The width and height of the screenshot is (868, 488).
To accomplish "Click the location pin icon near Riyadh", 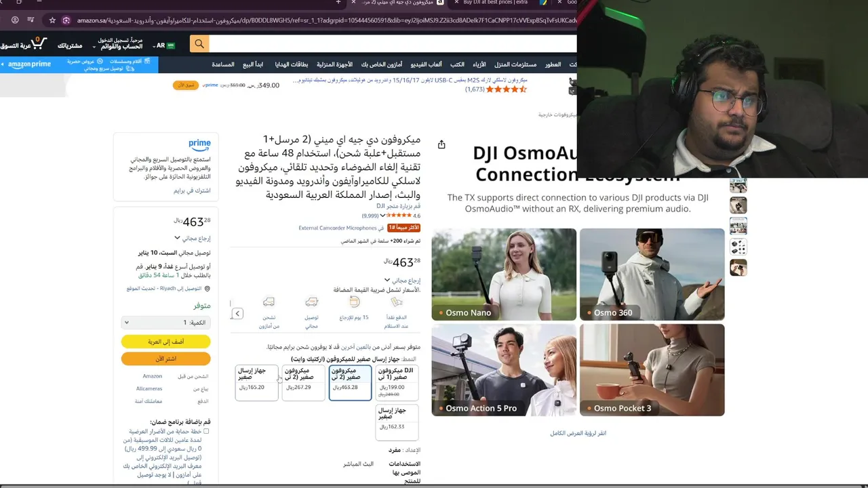I will pyautogui.click(x=208, y=288).
